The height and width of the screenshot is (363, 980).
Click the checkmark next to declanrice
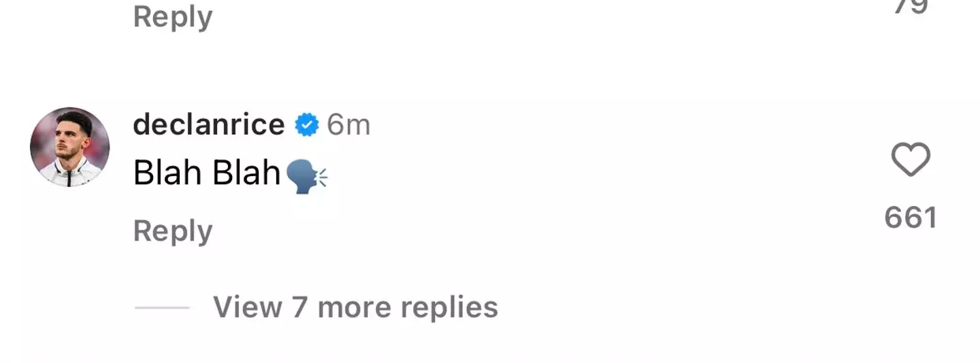coord(306,125)
